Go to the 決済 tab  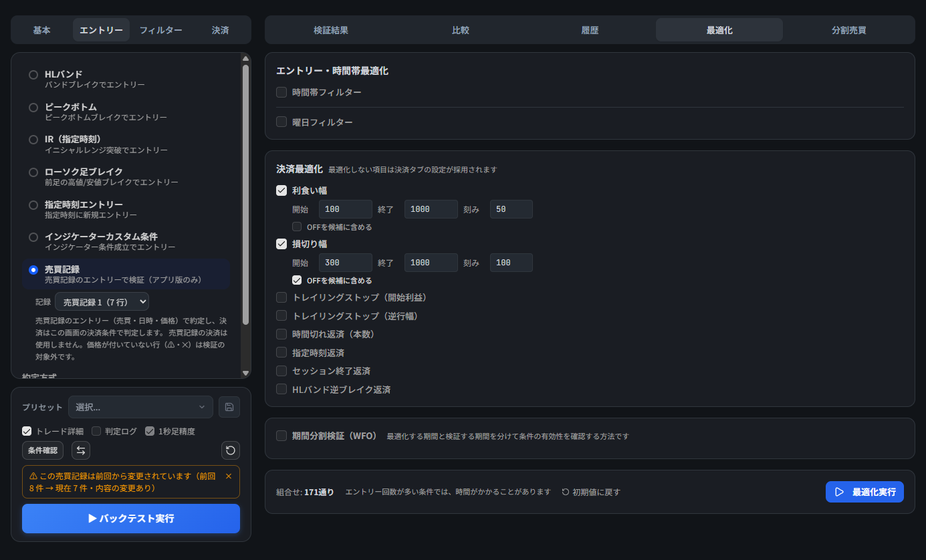[x=220, y=30]
